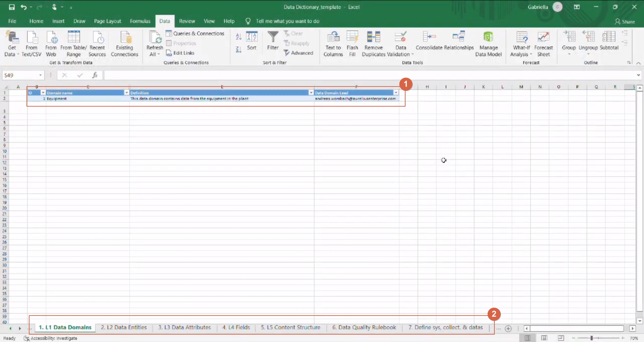Switch to the Formulas ribbon tab
Image resolution: width=644 pixels, height=342 pixels.
[140, 21]
